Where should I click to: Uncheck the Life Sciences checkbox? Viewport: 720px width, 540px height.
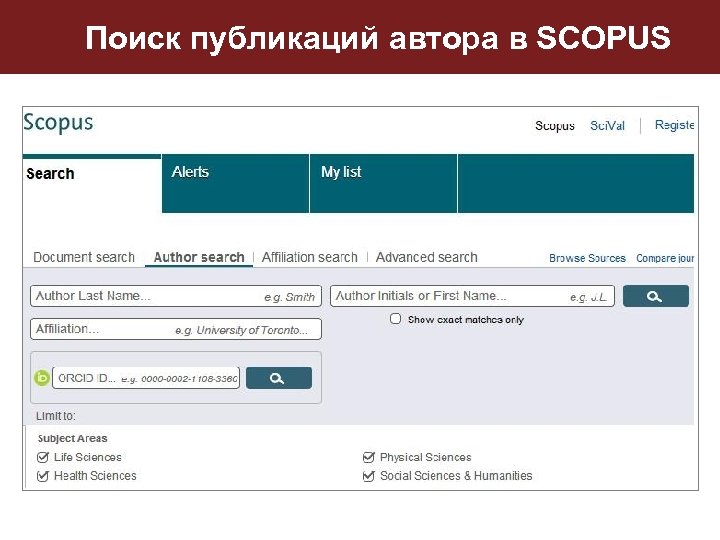[42, 457]
